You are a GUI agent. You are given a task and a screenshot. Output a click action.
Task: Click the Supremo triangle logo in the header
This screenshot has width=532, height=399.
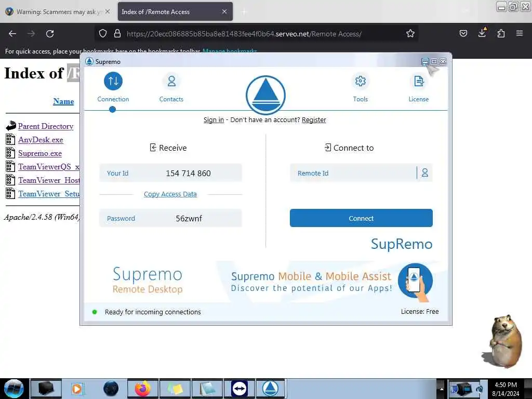(x=265, y=95)
